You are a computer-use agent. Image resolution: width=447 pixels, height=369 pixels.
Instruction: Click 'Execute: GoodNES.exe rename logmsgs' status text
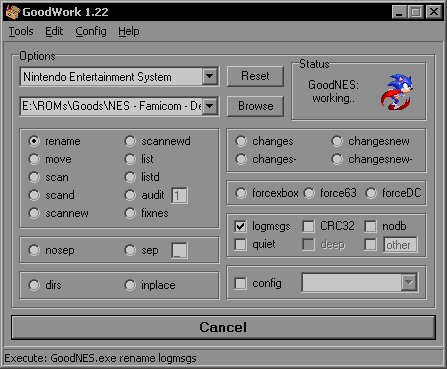[101, 358]
